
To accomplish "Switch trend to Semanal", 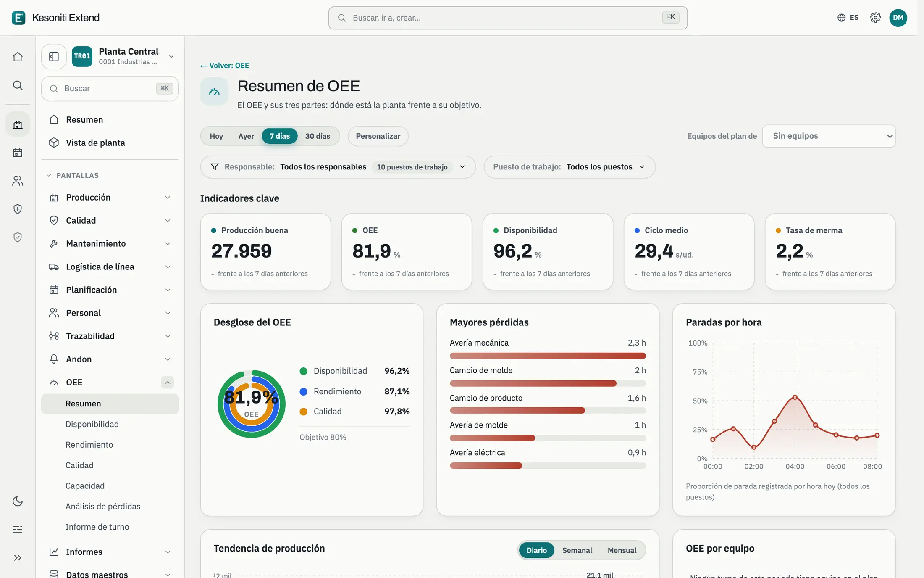I will pos(577,550).
